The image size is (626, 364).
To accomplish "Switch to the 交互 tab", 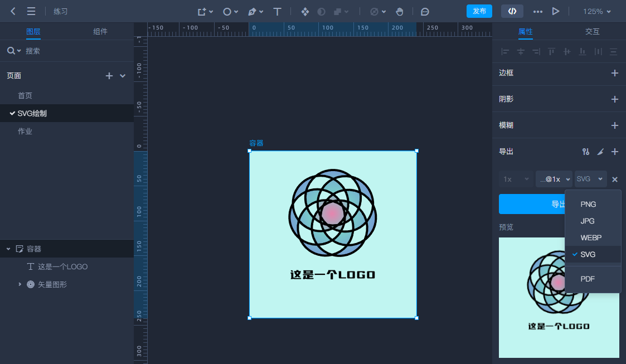I will click(593, 32).
